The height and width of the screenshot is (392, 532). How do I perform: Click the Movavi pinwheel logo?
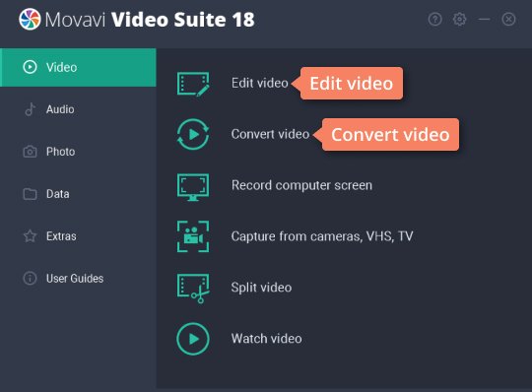[x=30, y=19]
